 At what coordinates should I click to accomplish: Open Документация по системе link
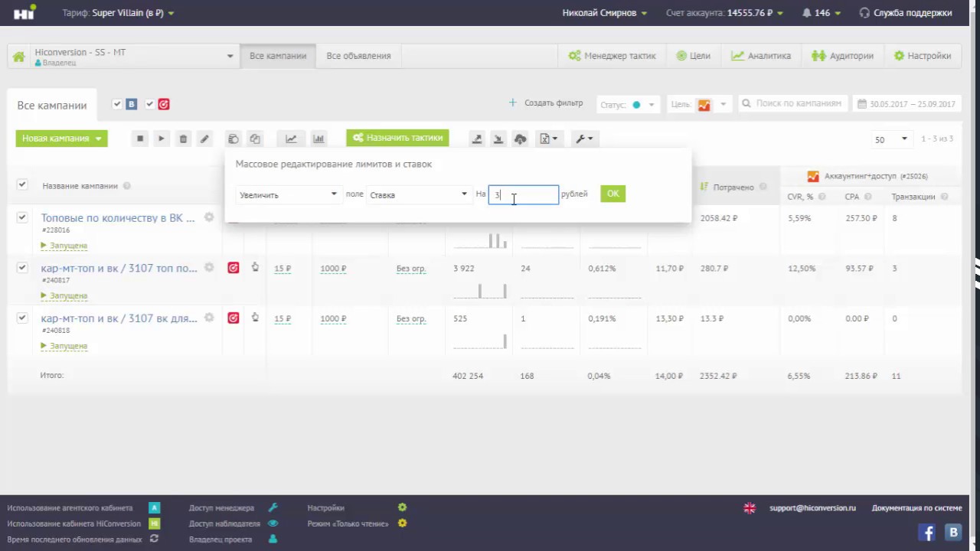pos(916,507)
